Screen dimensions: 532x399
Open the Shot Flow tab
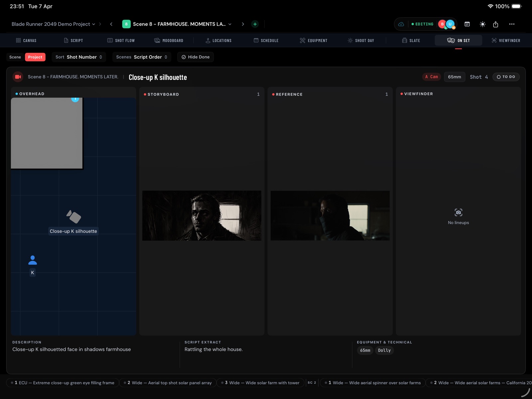pyautogui.click(x=121, y=41)
